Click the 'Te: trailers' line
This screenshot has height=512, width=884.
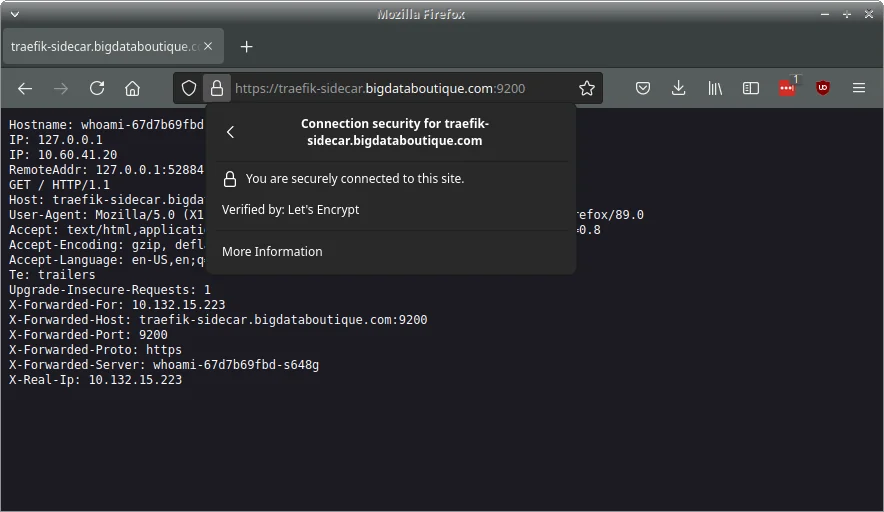pos(52,275)
